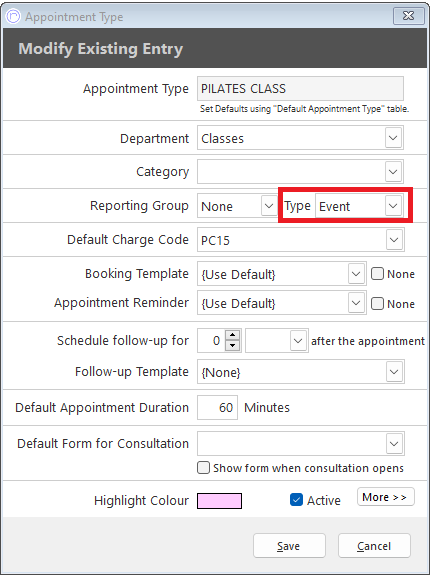Screen dimensions: 430x578
Task: Click the Default Appointment Duration field
Action: click(217, 407)
